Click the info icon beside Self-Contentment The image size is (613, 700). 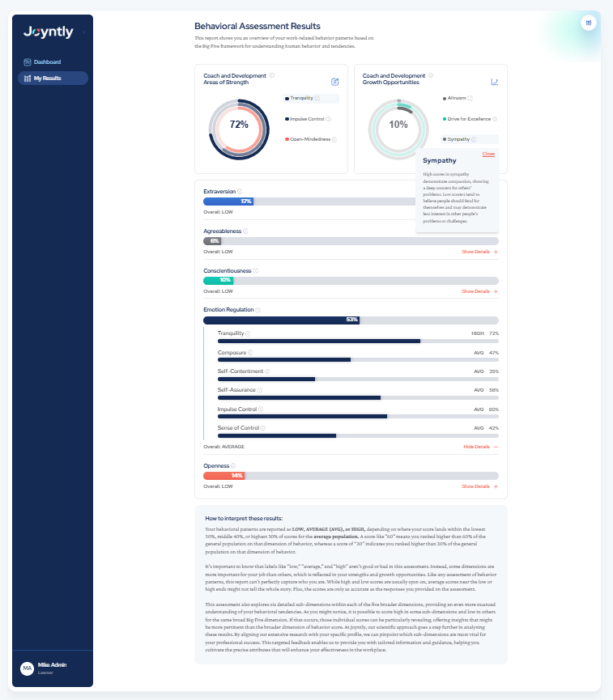tap(267, 371)
